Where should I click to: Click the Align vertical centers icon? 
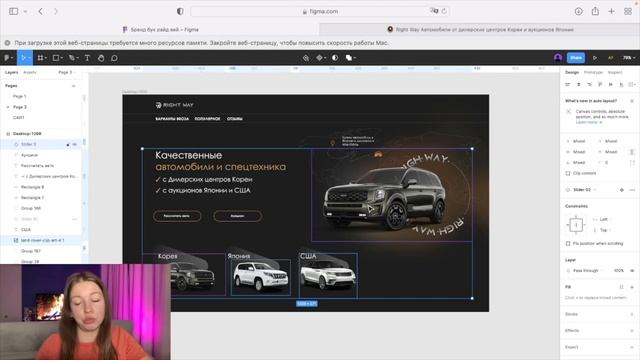[x=611, y=84]
